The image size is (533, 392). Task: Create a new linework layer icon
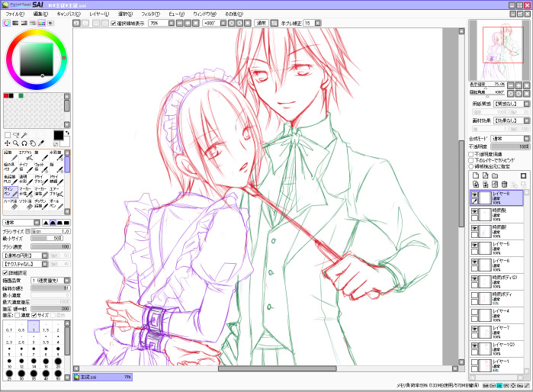pyautogui.click(x=486, y=175)
